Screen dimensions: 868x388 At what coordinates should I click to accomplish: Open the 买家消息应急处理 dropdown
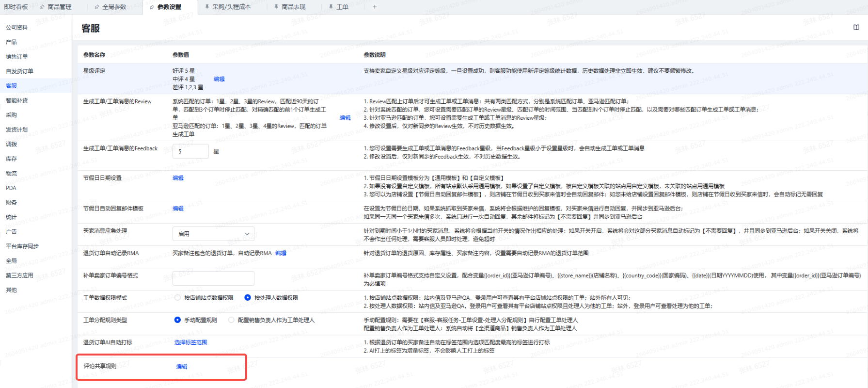click(213, 234)
